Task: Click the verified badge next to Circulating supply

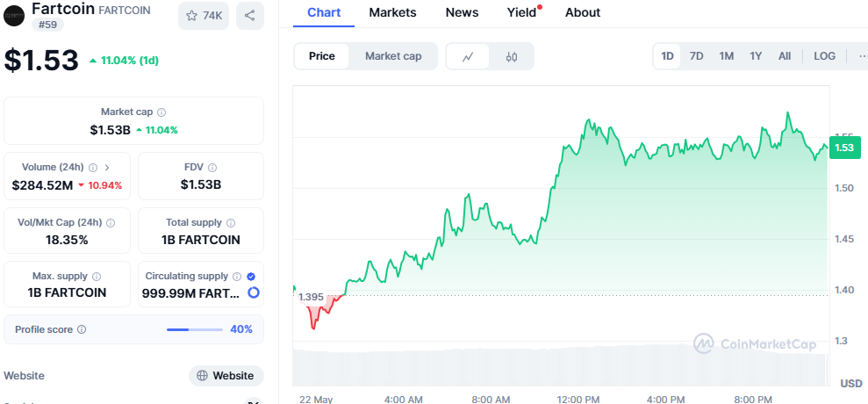Action: (x=251, y=276)
